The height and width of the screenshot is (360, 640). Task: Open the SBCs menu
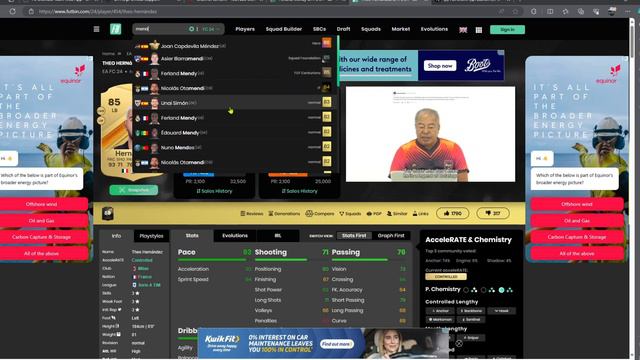click(x=319, y=29)
